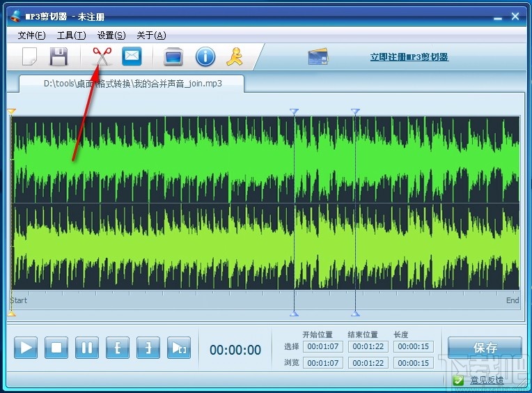Screen dimensions: 532x393
Task: Click the floppy disk save icon
Action: (58, 56)
